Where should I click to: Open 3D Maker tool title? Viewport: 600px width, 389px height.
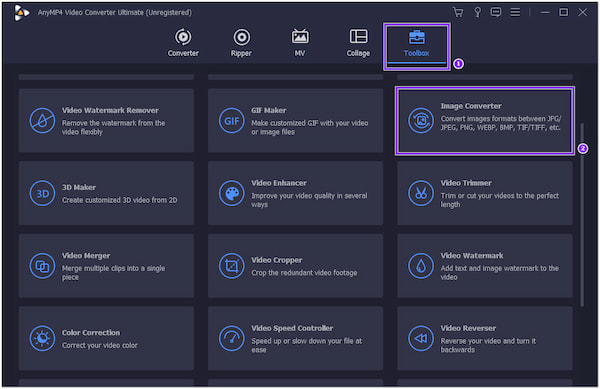coord(79,187)
